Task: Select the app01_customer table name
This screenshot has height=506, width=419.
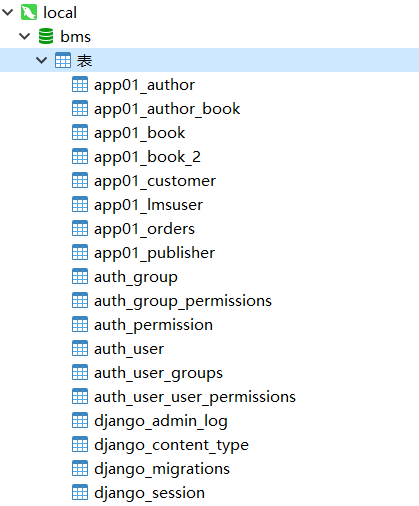Action: [x=155, y=181]
